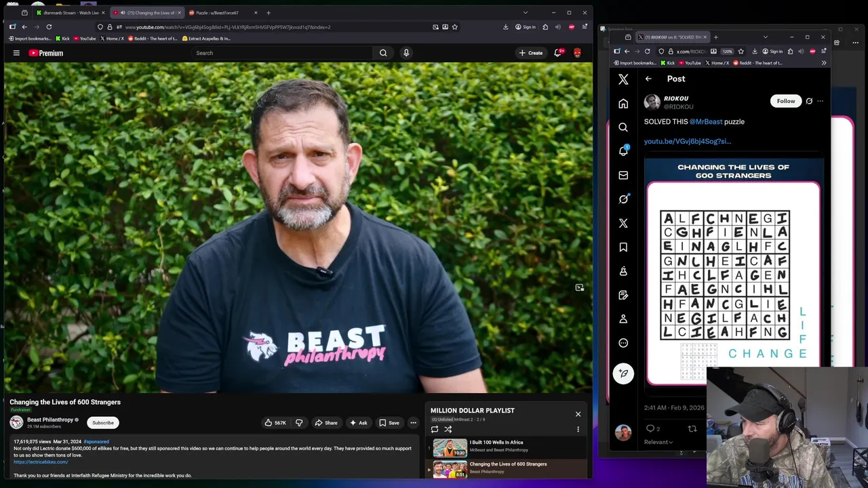Focus the YouTube search field
The width and height of the screenshot is (868, 488).
tap(281, 53)
